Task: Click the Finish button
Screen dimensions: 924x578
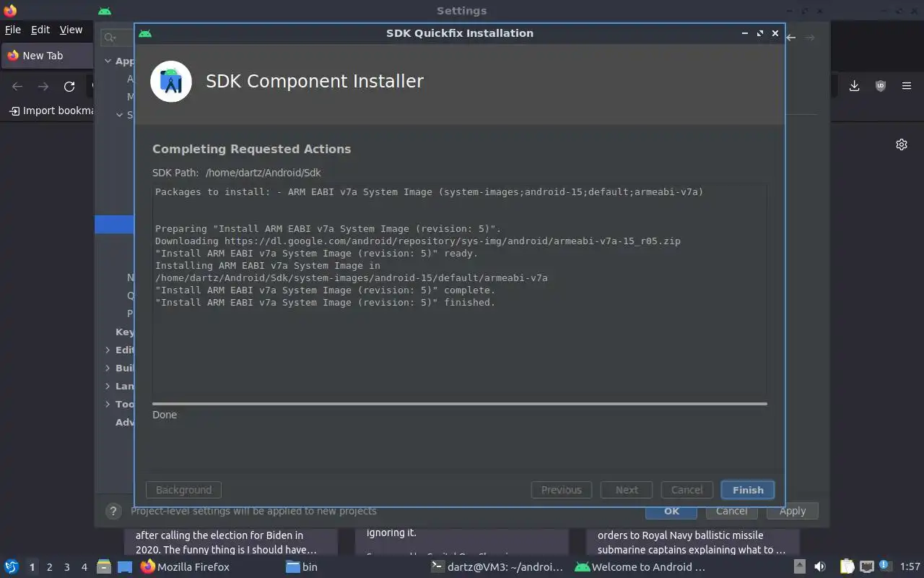Action: [x=747, y=490]
